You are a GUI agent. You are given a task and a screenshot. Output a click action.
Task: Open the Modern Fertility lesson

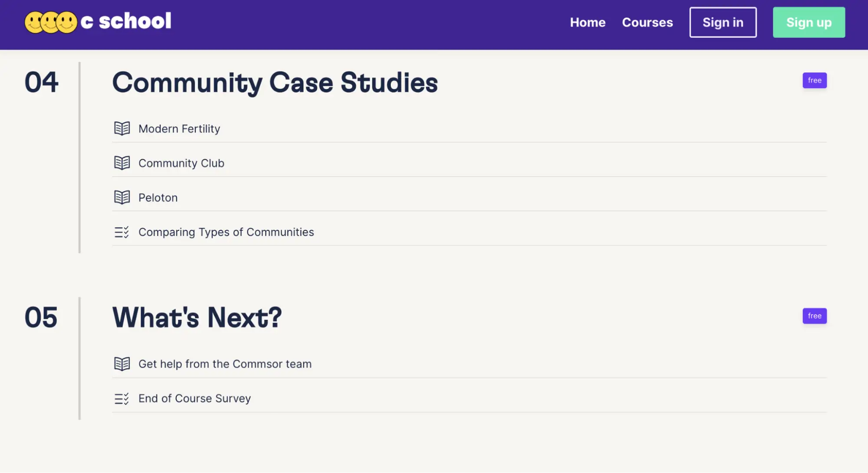pyautogui.click(x=179, y=129)
